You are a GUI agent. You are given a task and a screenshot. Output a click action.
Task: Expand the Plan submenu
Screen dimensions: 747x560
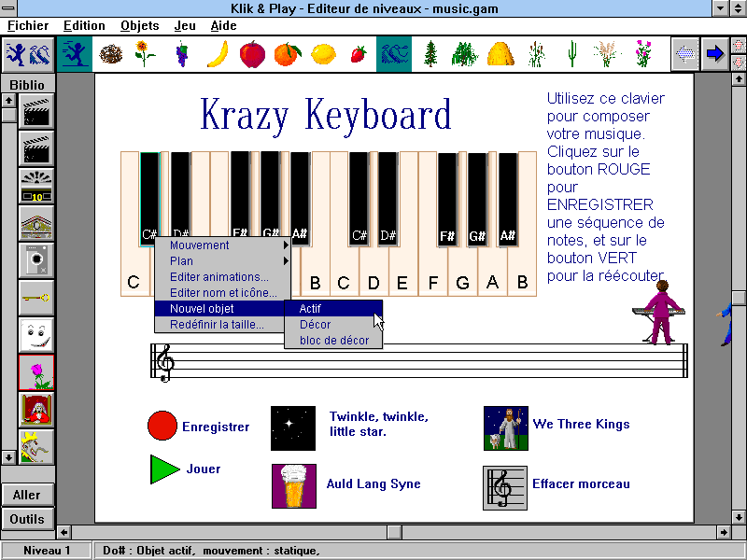coord(222,261)
